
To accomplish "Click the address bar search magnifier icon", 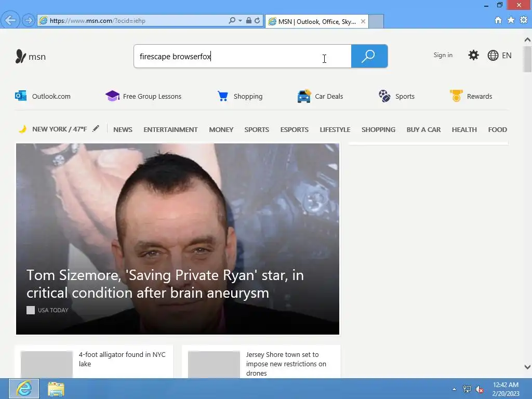I will [232, 20].
